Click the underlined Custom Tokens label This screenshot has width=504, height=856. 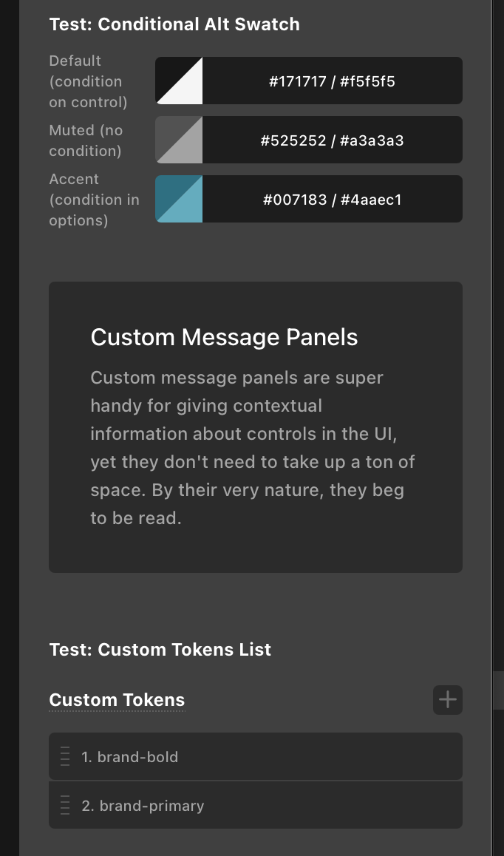coord(117,700)
